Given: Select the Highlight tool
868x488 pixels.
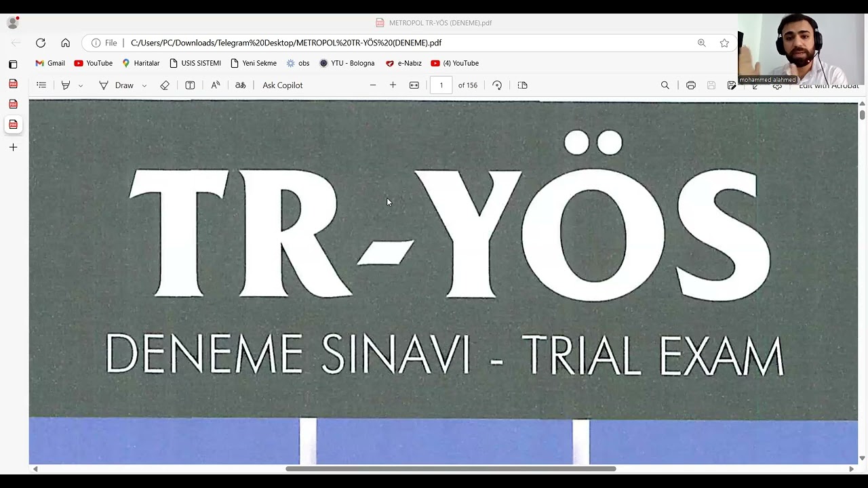Looking at the screenshot, I should (66, 85).
